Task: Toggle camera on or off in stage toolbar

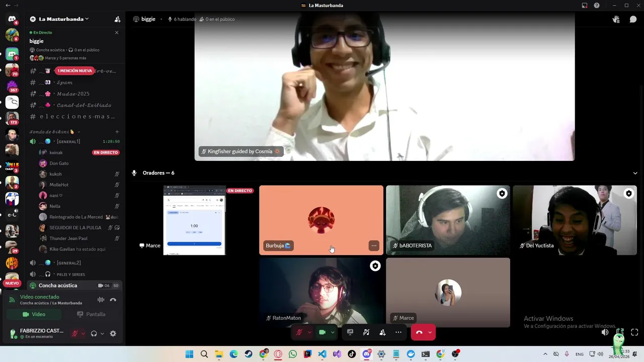Action: (x=322, y=332)
